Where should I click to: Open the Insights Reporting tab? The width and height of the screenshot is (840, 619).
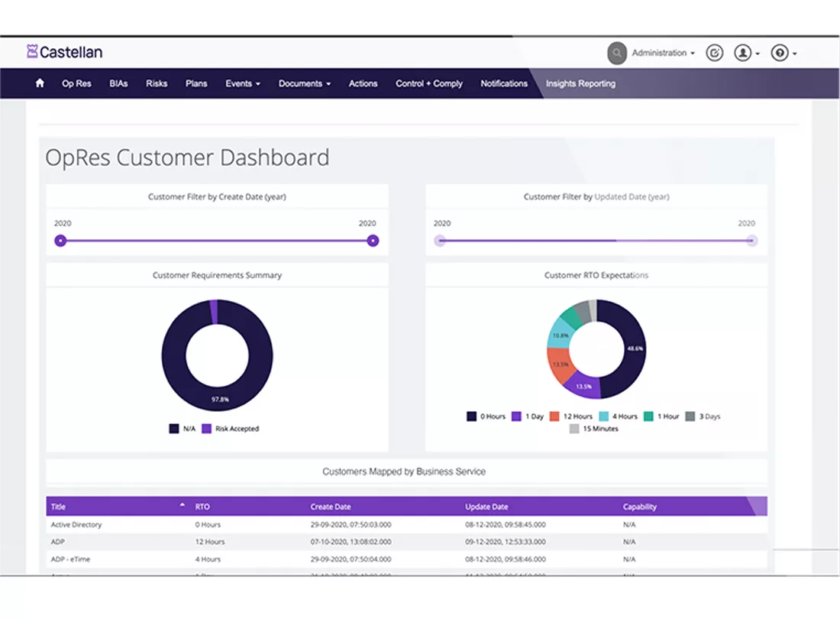click(x=580, y=83)
